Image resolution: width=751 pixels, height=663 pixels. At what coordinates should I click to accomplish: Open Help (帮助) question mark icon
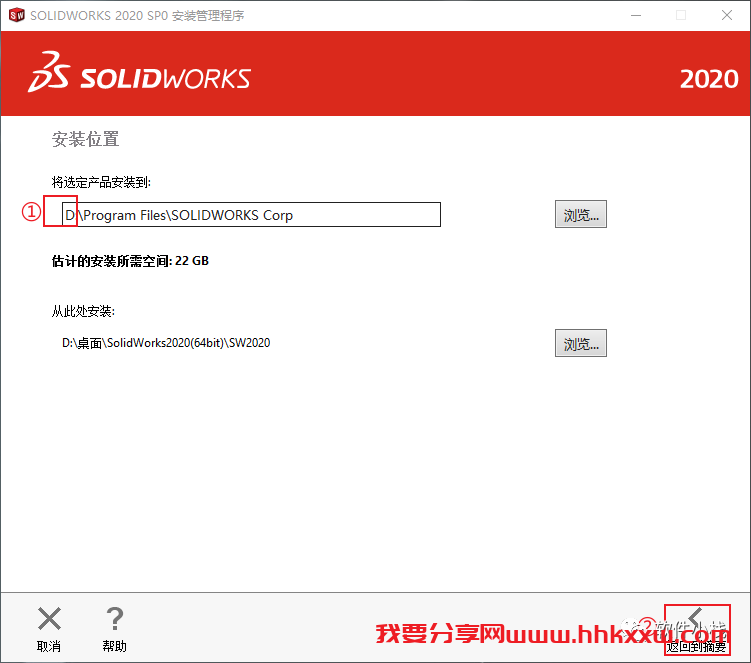pos(114,618)
